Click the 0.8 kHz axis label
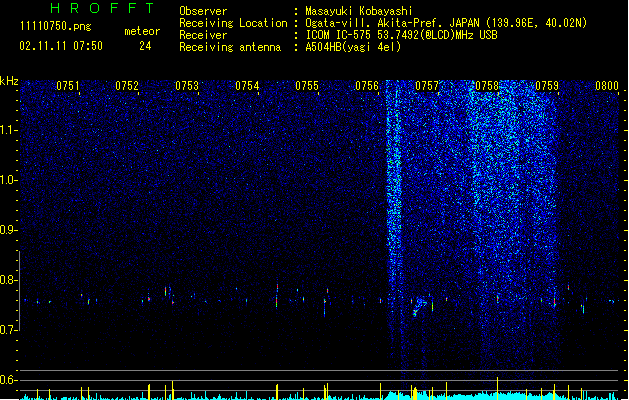The width and height of the screenshot is (629, 400). 9,280
